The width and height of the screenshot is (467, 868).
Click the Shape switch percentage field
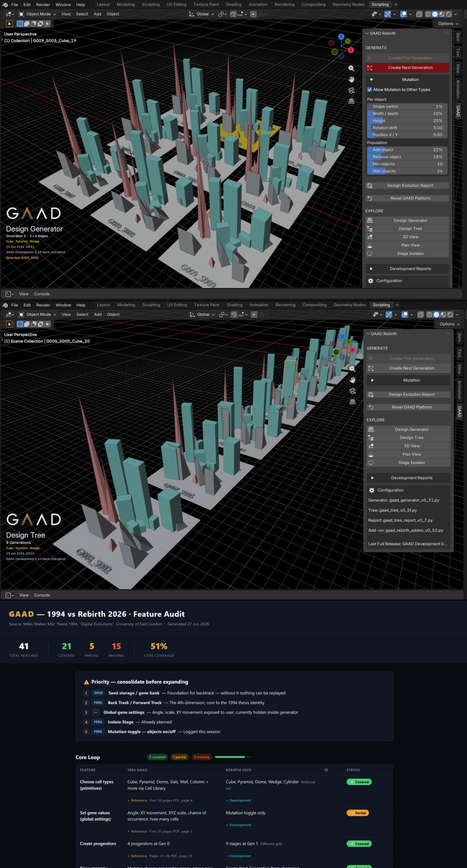point(407,107)
